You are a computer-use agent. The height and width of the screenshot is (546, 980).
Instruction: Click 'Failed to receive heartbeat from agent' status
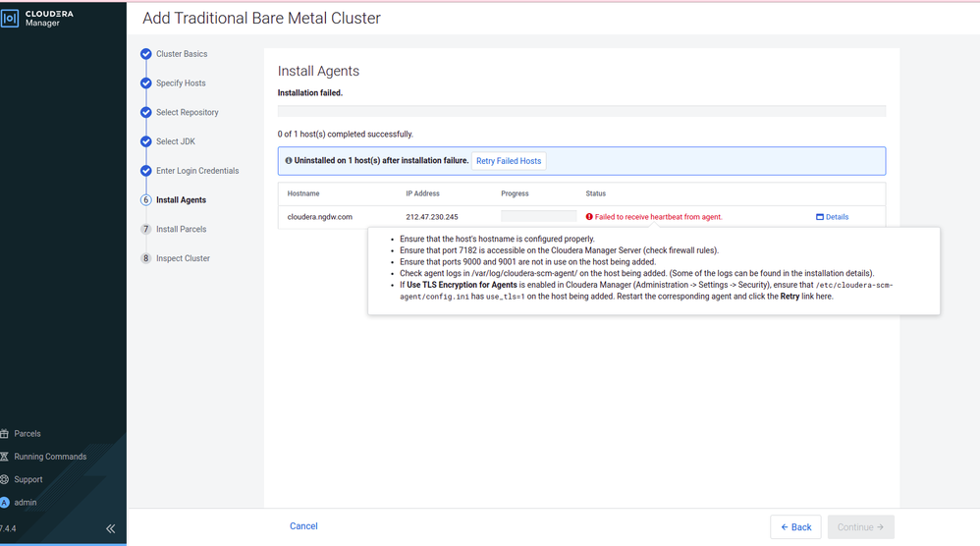tap(658, 217)
